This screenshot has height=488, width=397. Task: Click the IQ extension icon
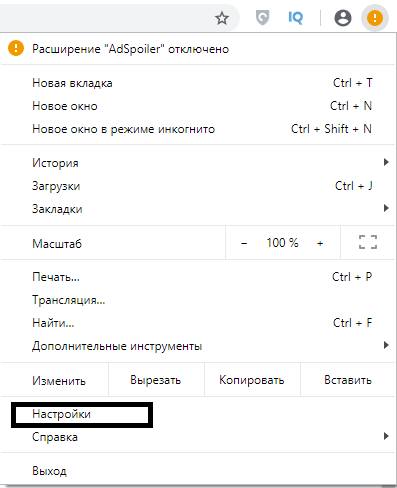[x=295, y=17]
